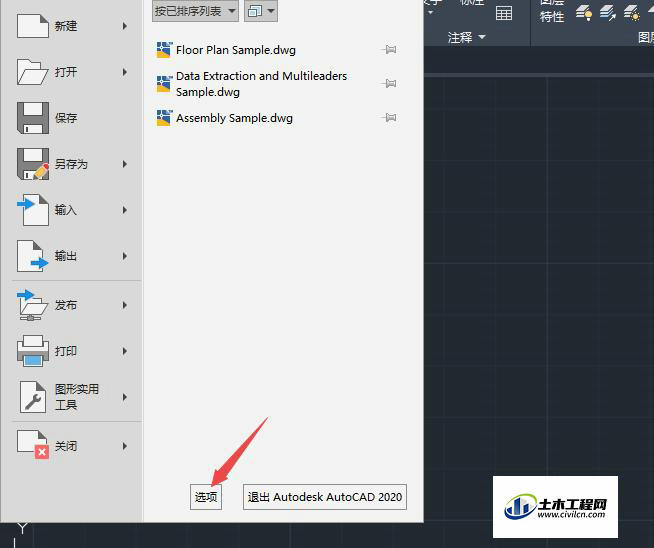Expand the 输入 submenu arrow
654x548 pixels.
[125, 210]
